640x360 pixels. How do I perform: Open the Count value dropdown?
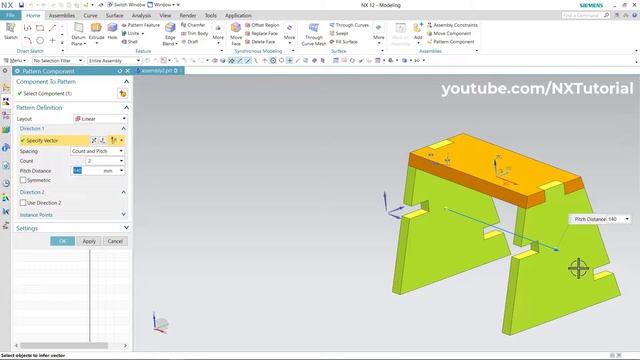click(121, 161)
